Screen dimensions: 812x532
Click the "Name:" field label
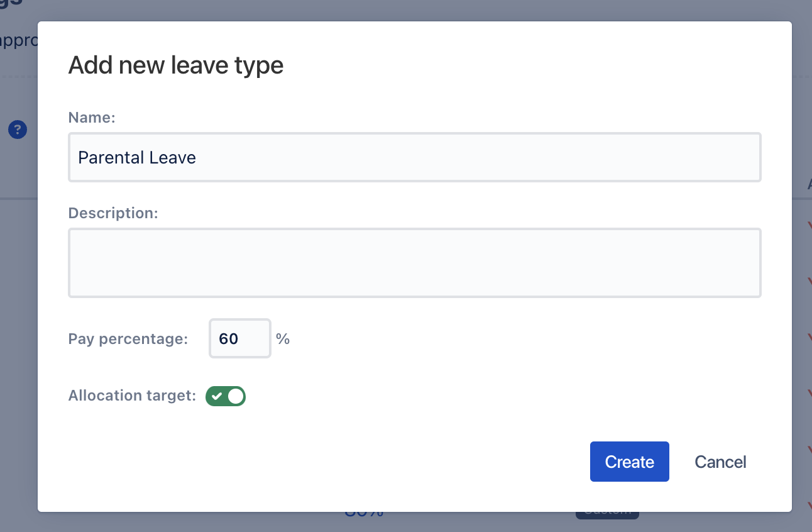point(92,118)
